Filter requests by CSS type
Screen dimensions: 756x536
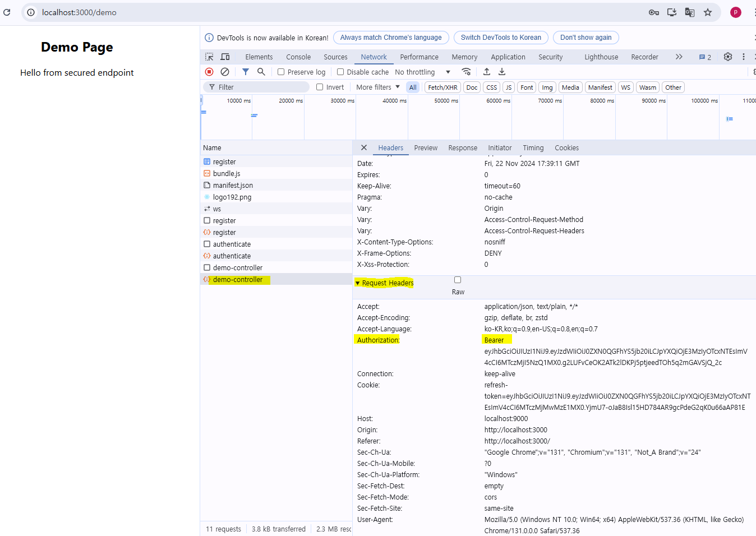point(492,87)
